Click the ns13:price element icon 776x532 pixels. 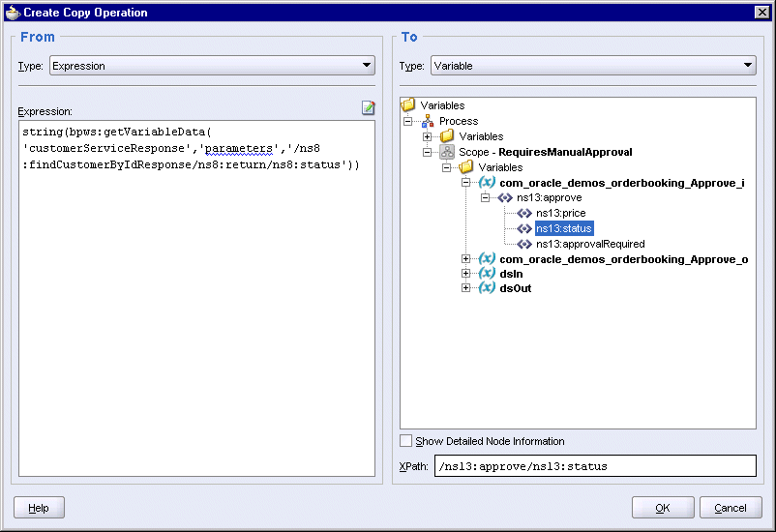click(524, 214)
